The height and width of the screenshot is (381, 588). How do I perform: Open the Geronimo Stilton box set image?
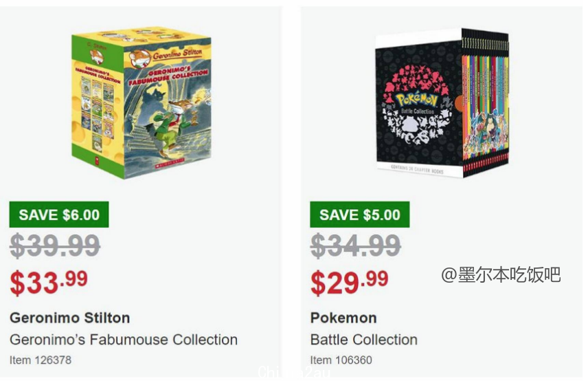point(142,102)
